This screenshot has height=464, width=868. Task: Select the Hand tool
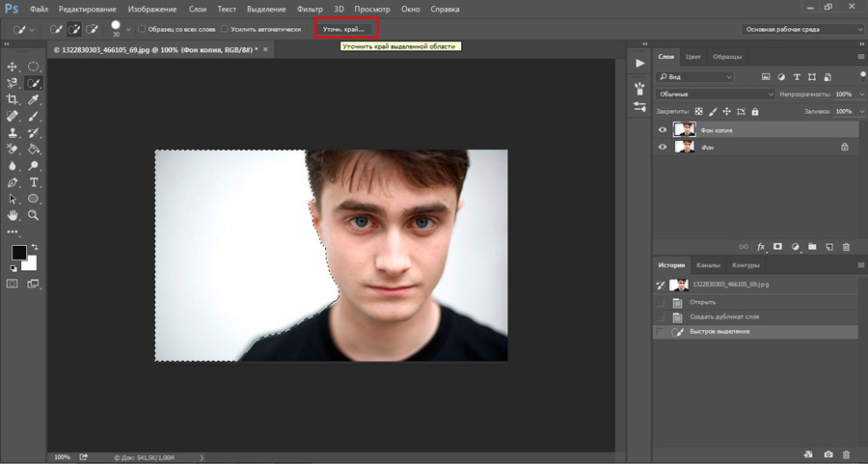point(13,214)
